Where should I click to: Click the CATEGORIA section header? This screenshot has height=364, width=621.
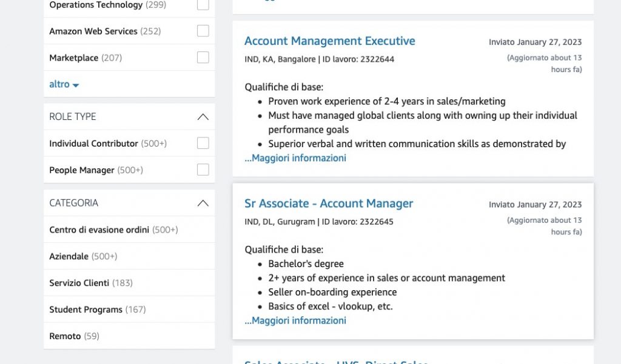coord(73,203)
